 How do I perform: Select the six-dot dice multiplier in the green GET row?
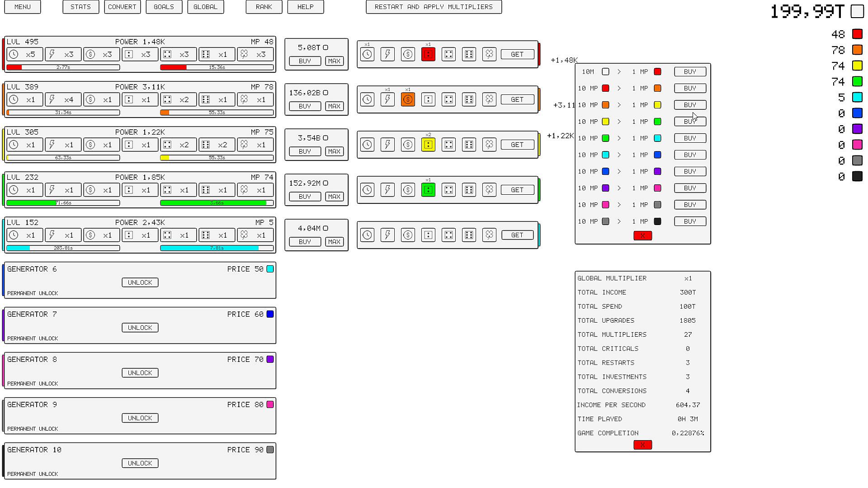pyautogui.click(x=469, y=190)
